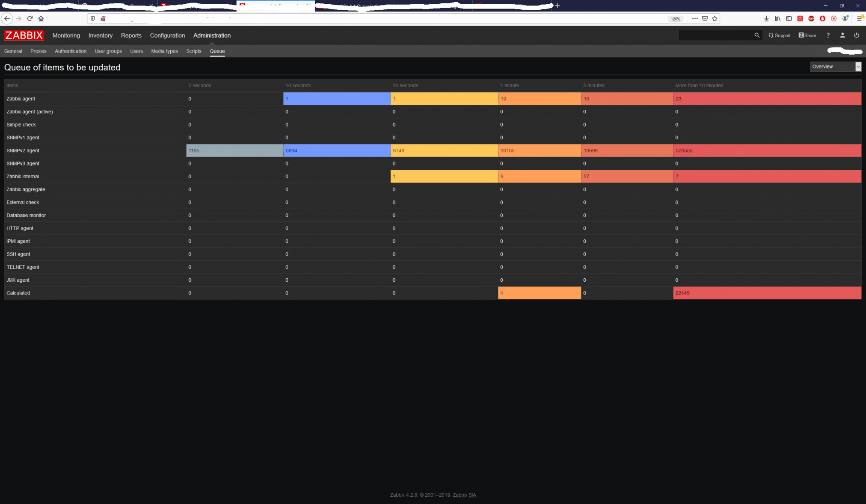The height and width of the screenshot is (504, 866).
Task: Open the Support link
Action: coord(780,35)
